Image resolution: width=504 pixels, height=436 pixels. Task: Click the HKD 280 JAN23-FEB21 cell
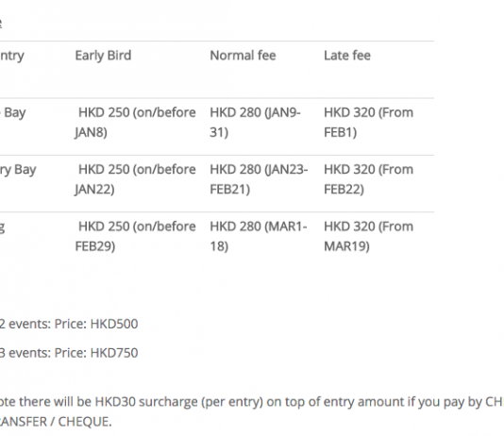click(x=259, y=179)
